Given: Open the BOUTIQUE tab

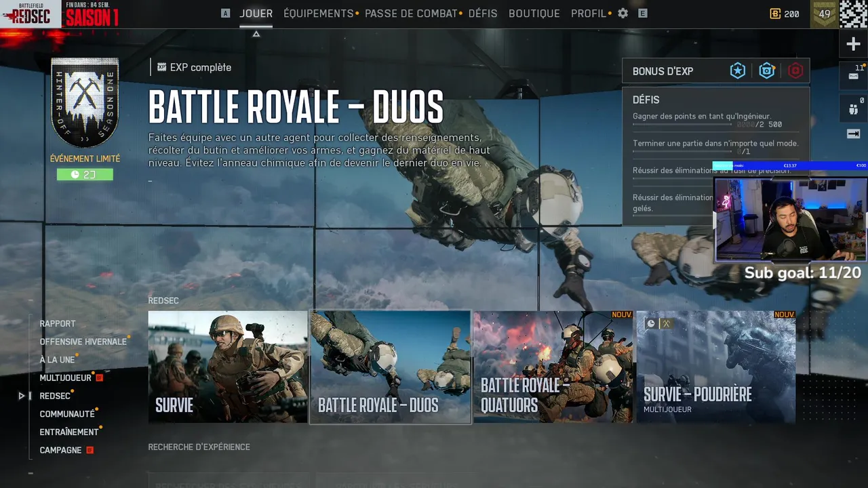Looking at the screenshot, I should (534, 14).
